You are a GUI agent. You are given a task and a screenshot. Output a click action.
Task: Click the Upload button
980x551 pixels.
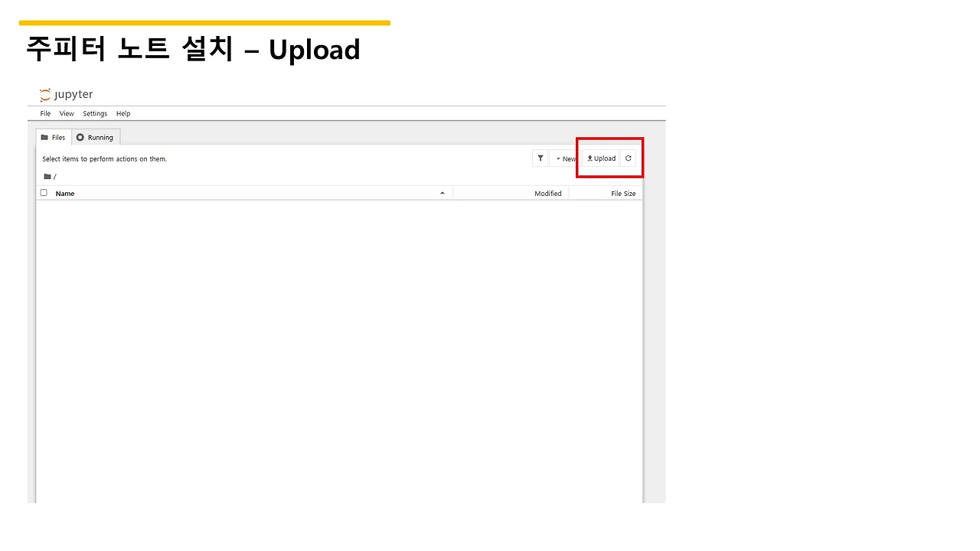tap(601, 158)
